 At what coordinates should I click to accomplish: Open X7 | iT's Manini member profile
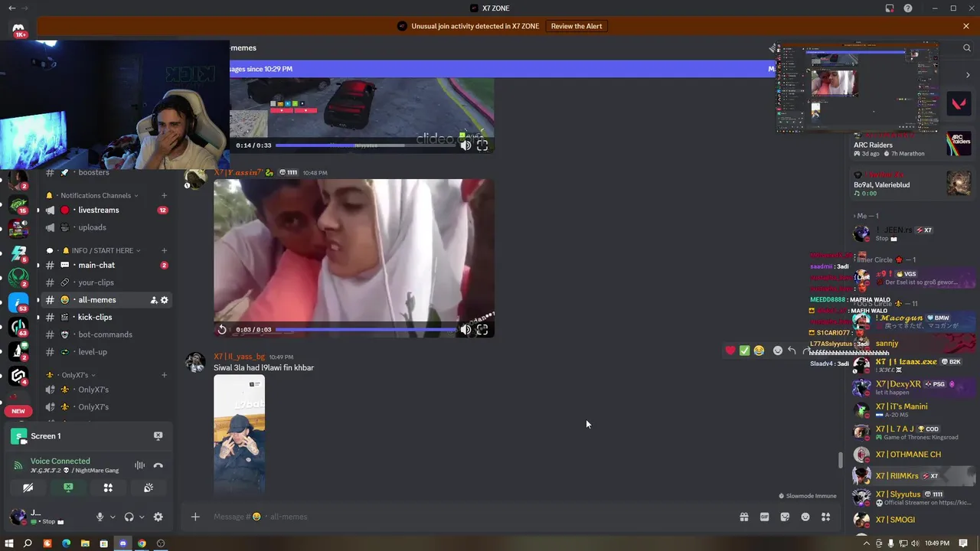[x=901, y=409]
